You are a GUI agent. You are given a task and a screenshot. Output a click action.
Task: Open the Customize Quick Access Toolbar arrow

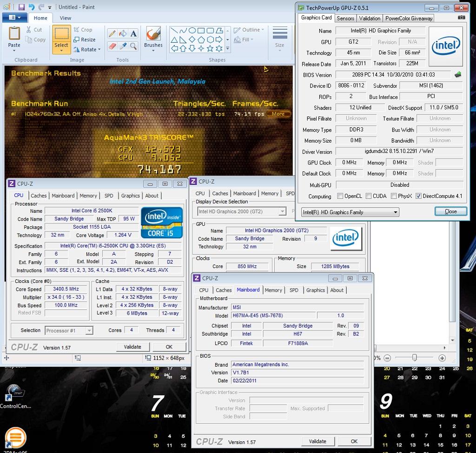point(50,7)
